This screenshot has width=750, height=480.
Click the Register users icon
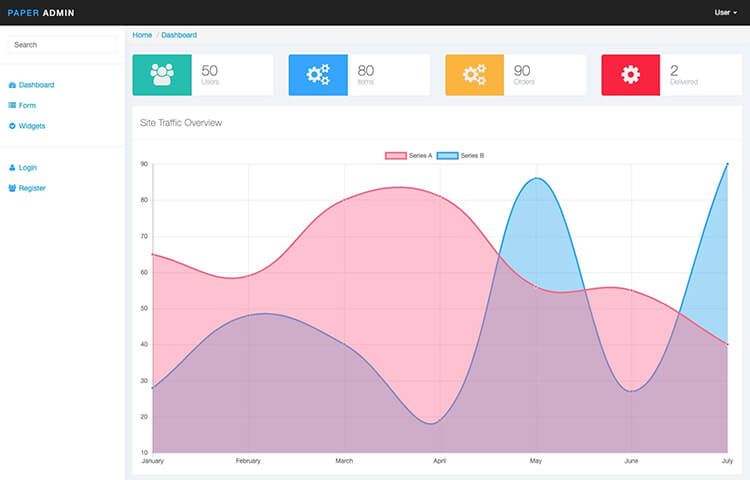point(12,188)
